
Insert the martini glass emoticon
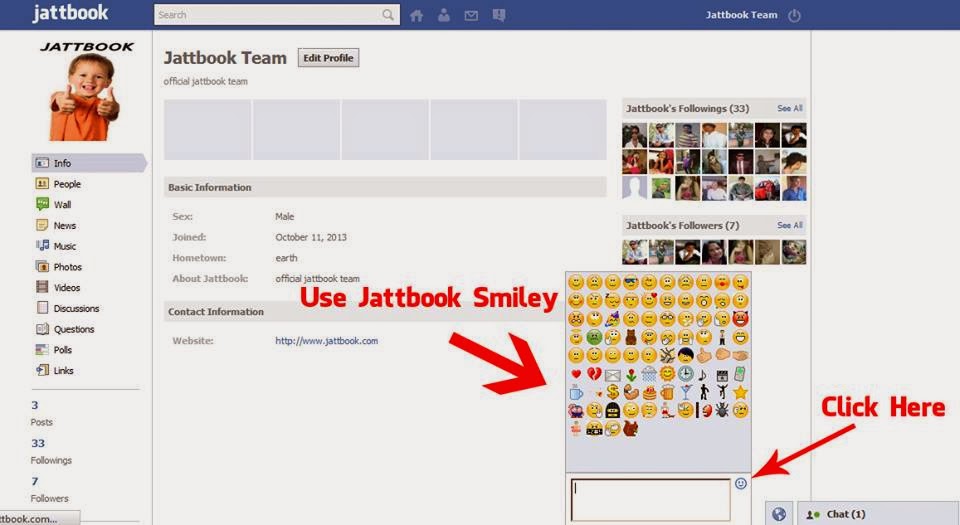686,392
